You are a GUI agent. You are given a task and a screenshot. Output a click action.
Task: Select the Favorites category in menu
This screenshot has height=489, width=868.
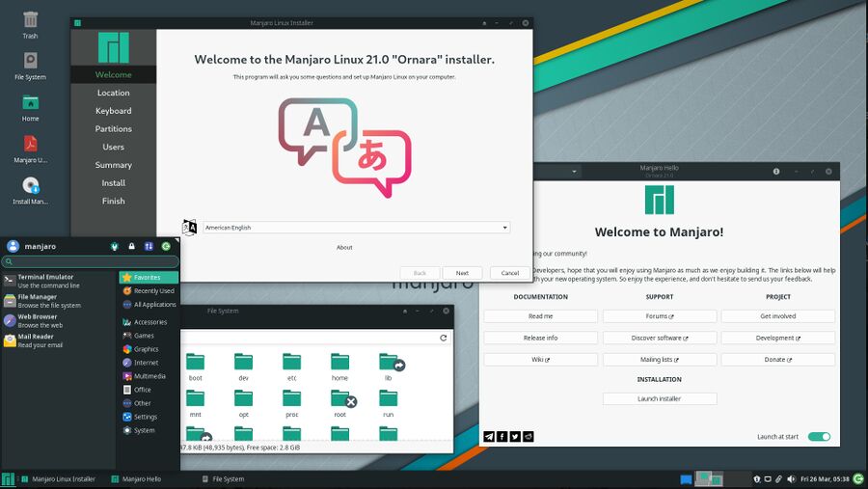tap(149, 277)
